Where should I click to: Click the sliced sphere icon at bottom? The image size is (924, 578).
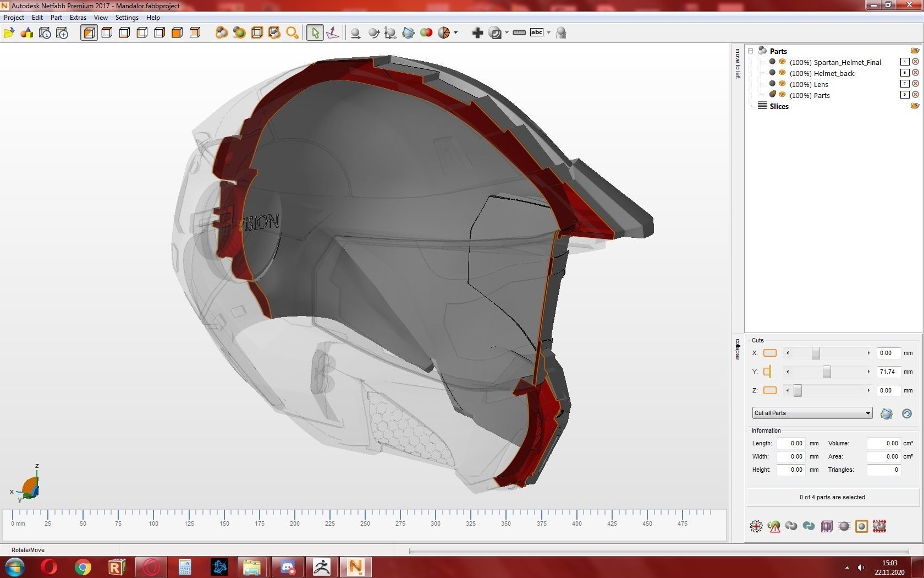pos(844,526)
